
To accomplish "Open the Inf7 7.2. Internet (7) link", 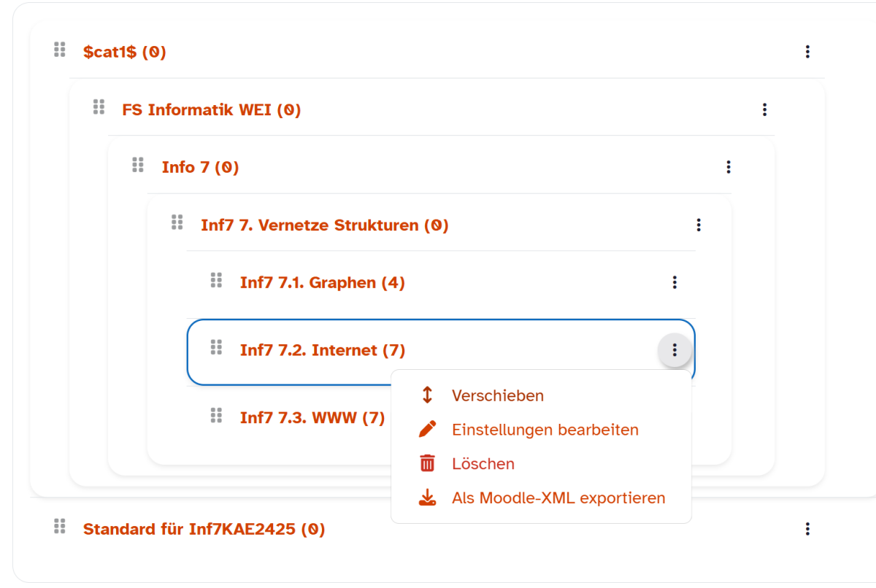I will click(x=322, y=350).
